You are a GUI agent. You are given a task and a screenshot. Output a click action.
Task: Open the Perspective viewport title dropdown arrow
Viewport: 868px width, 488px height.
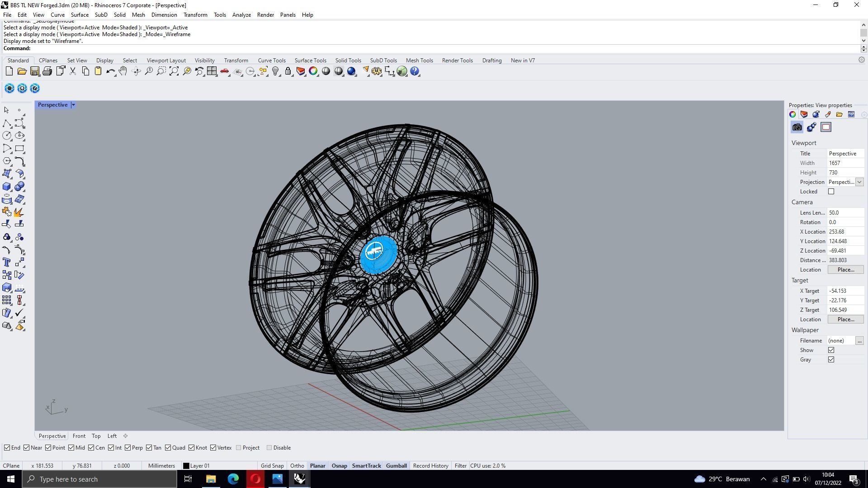[73, 105]
